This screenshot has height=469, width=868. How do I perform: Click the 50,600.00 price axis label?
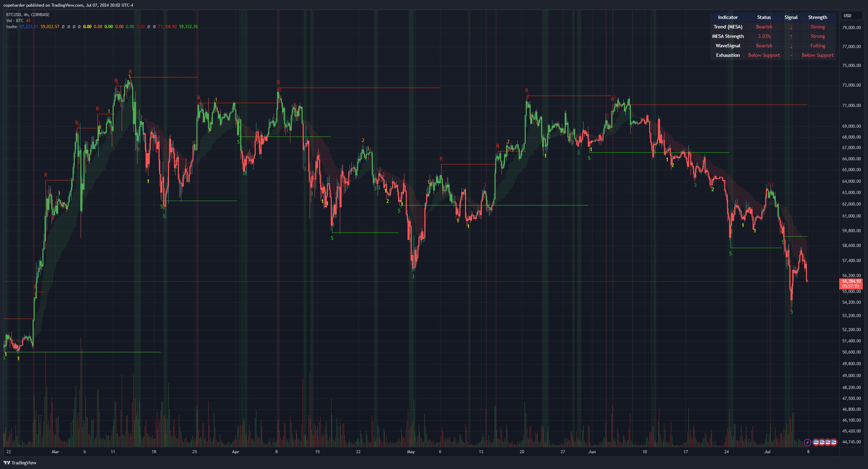[852, 352]
